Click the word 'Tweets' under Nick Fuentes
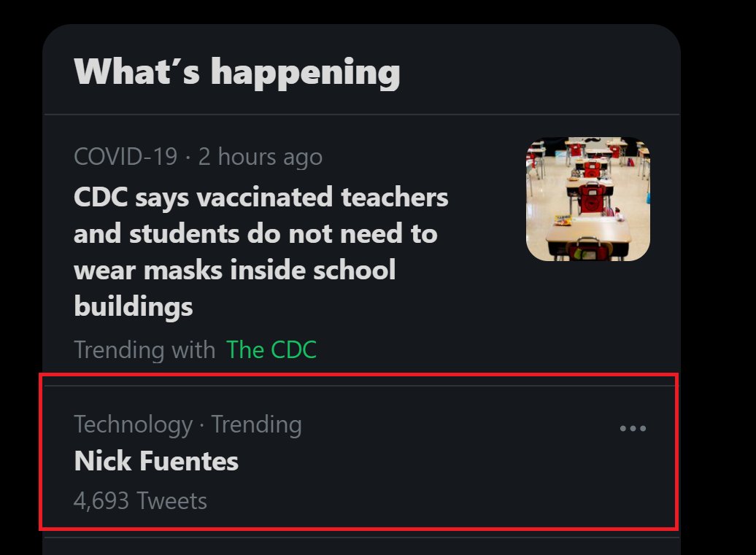756x555 pixels. 172,501
